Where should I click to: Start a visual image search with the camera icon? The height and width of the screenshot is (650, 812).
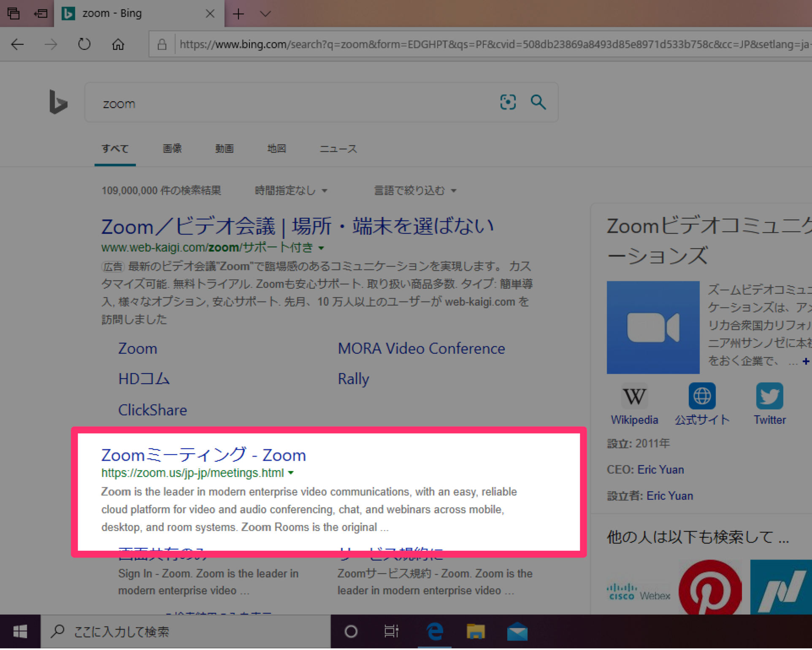(508, 102)
